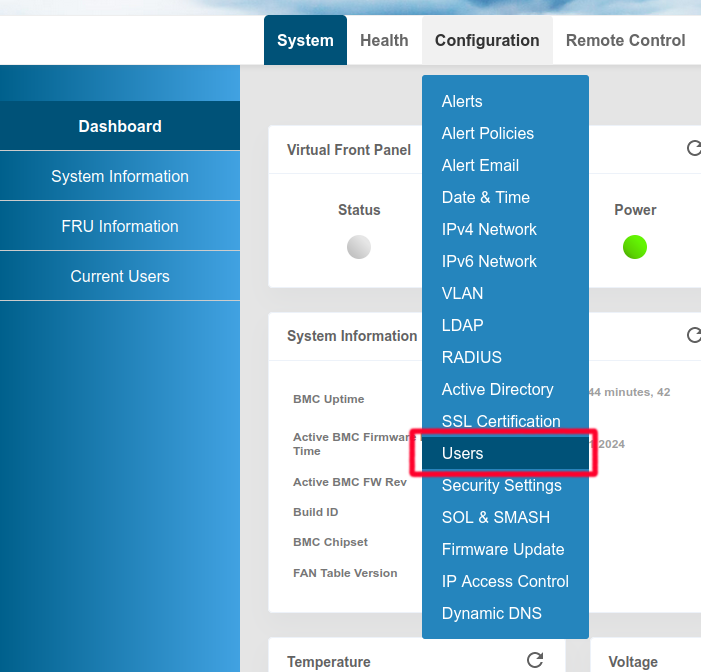Switch to the Health tab
Screen dimensions: 701x672
(384, 41)
